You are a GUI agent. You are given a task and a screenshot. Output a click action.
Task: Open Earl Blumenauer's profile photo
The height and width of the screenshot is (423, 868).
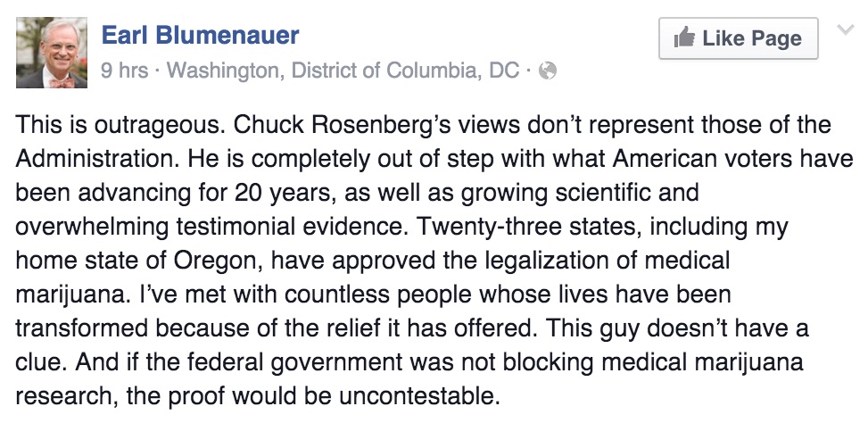[52, 53]
